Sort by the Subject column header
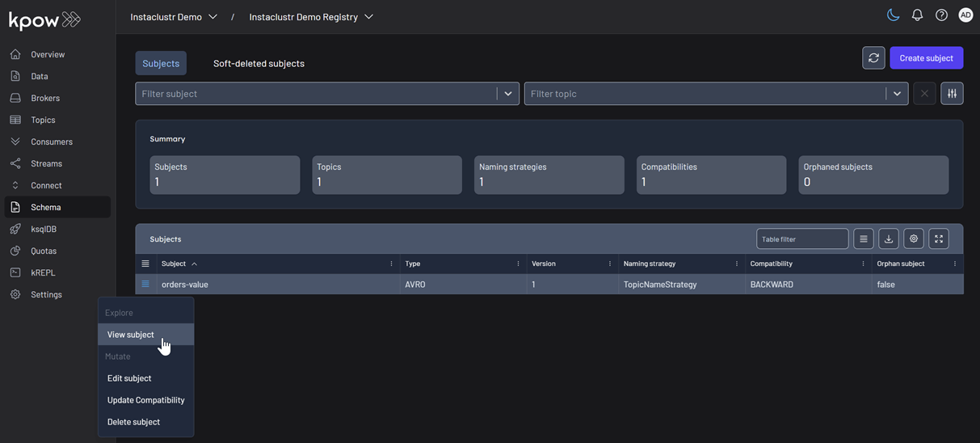980x443 pixels. tap(174, 264)
